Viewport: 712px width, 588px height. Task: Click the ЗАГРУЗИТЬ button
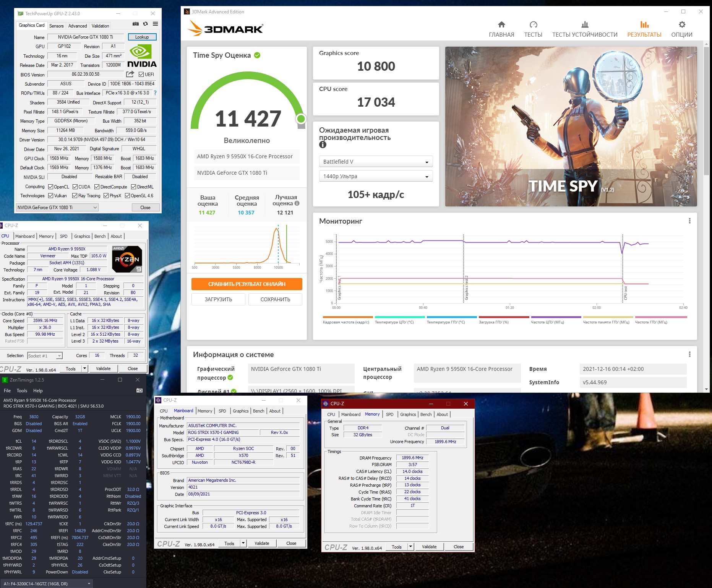218,299
